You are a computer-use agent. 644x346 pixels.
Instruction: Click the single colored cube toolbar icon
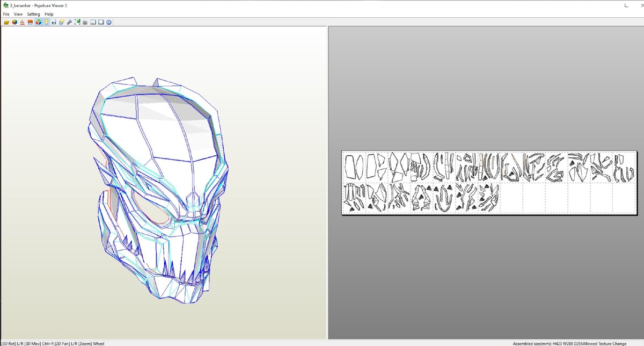click(x=14, y=22)
